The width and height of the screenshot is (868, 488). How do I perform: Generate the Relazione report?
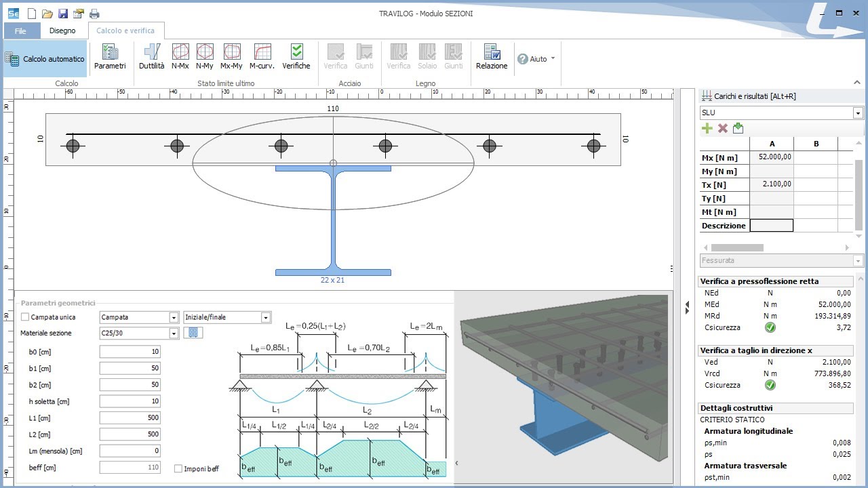click(x=492, y=57)
